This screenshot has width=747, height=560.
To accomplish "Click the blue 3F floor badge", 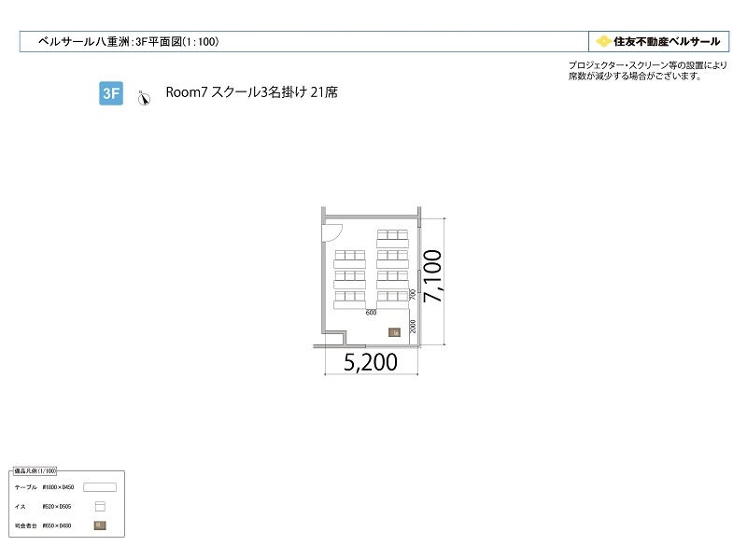I will pos(111,93).
